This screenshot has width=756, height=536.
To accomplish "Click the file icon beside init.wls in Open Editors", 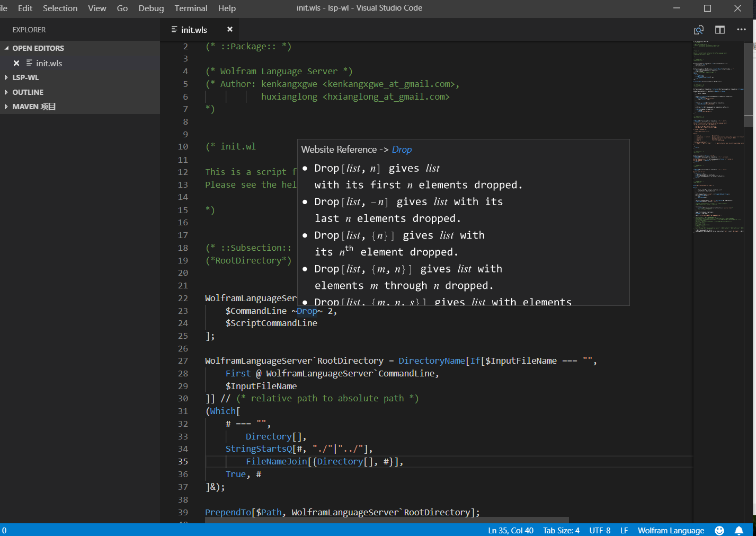I will point(29,63).
